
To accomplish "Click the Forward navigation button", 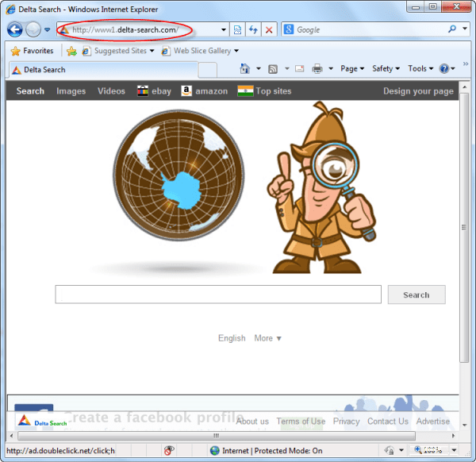I will [x=33, y=29].
